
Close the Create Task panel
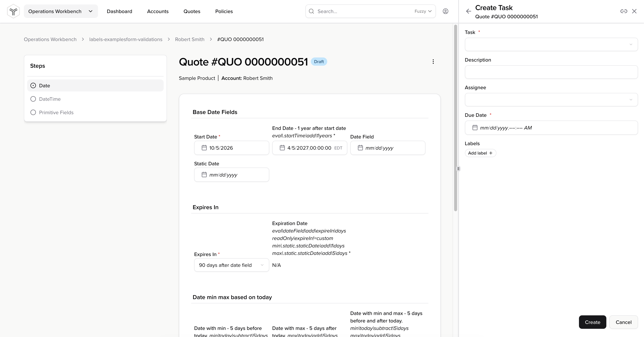(634, 11)
